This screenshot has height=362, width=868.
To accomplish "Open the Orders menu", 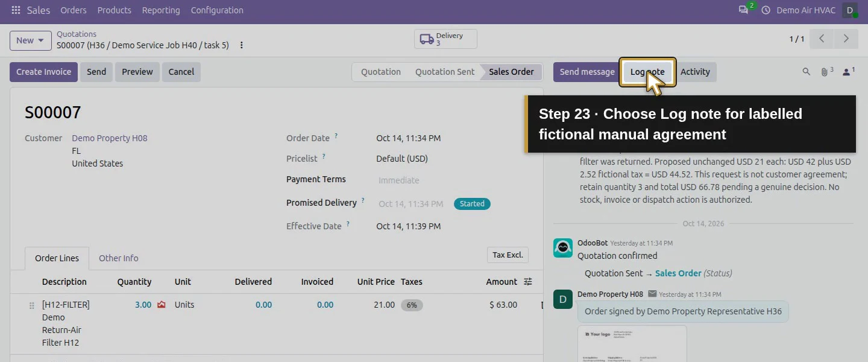I will pos(74,10).
